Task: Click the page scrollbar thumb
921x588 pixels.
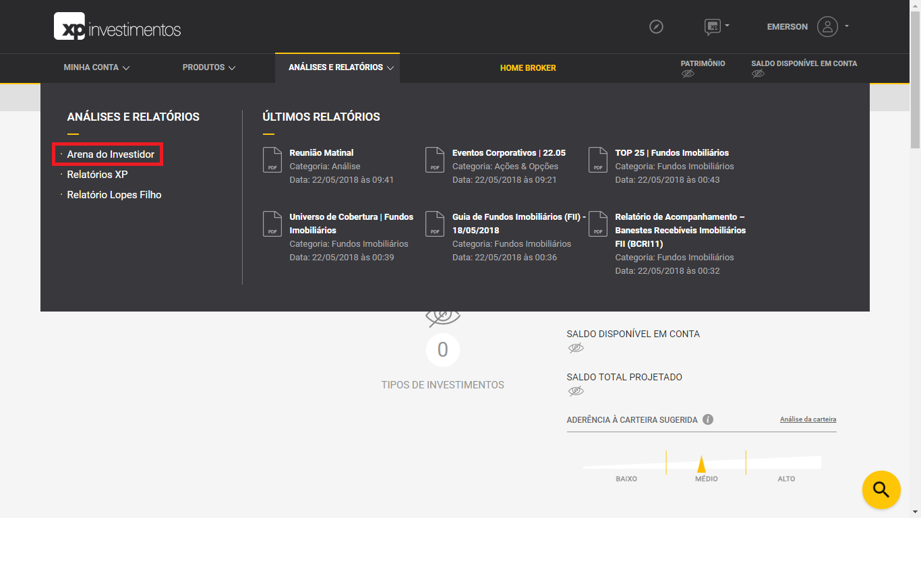Action: point(915,80)
